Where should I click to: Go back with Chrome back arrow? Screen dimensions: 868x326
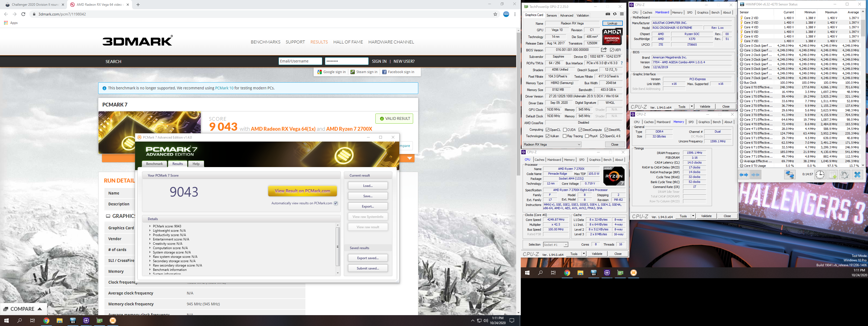(x=6, y=14)
